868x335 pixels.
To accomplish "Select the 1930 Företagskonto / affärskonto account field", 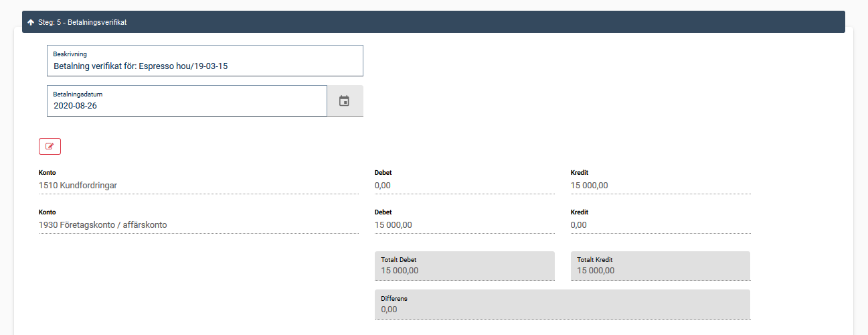I will point(198,225).
